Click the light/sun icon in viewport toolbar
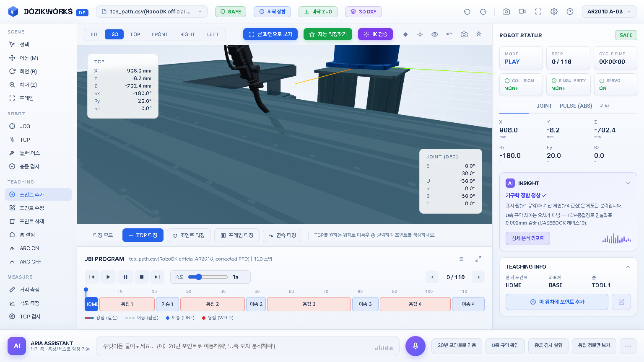Image resolution: width=644 pixels, height=362 pixels. [x=420, y=34]
